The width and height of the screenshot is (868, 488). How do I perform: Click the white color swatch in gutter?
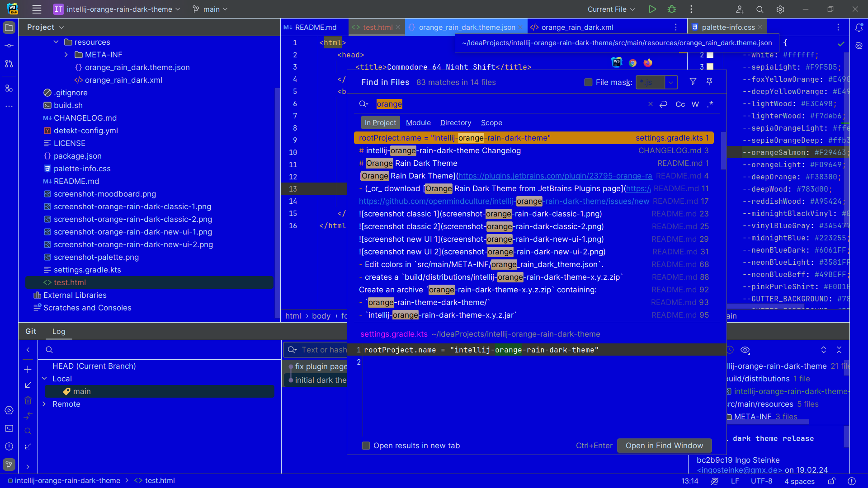pyautogui.click(x=710, y=55)
